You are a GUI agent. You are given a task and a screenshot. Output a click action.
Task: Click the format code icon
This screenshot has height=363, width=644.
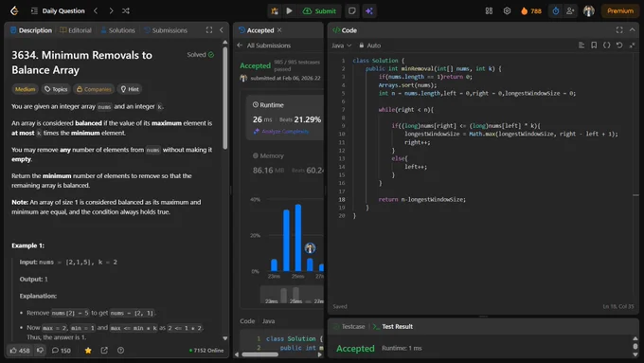[581, 45]
